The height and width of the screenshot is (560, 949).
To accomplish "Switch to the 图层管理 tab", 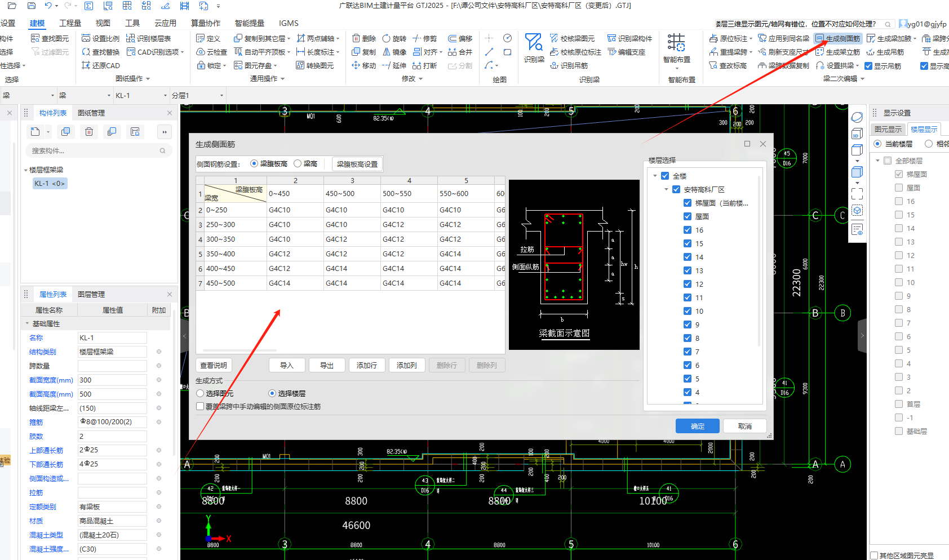I will (91, 294).
